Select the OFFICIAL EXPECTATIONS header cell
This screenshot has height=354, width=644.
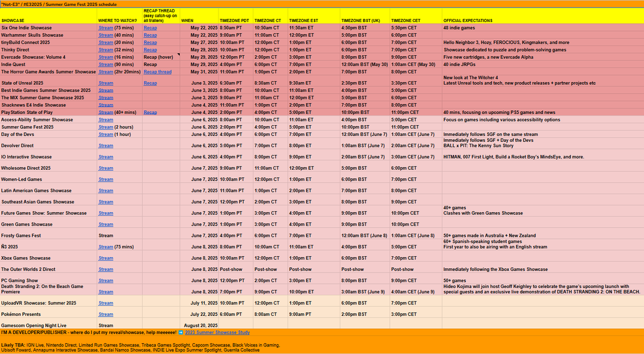(x=543, y=16)
